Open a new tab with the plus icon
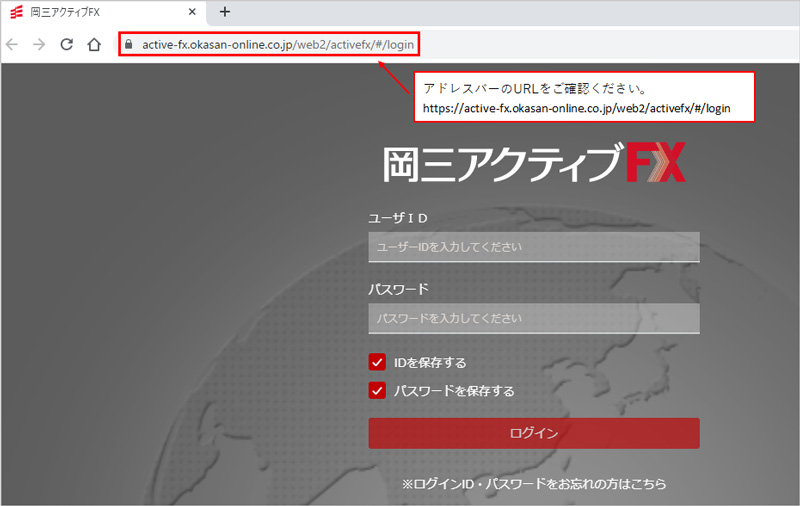 (224, 12)
